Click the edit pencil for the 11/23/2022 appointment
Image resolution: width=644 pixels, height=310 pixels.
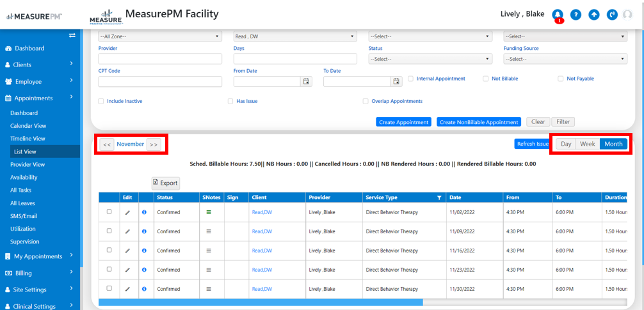point(127,270)
